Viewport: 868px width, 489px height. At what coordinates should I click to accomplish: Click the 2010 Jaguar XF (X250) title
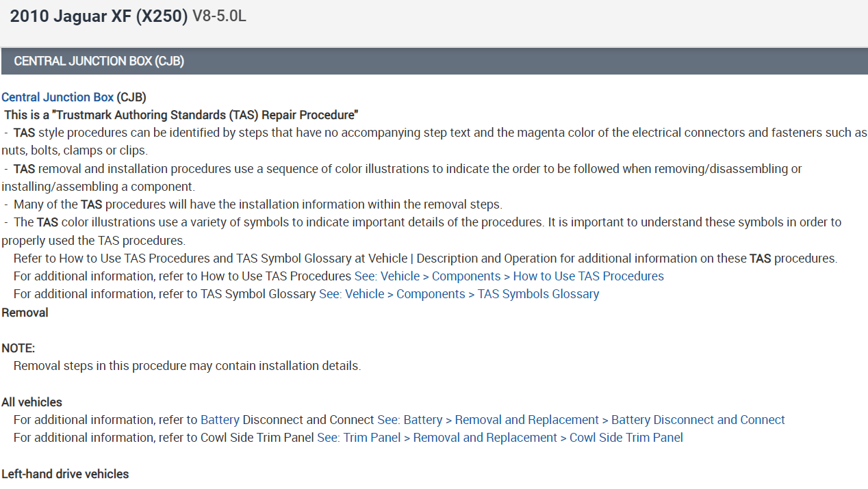point(99,17)
